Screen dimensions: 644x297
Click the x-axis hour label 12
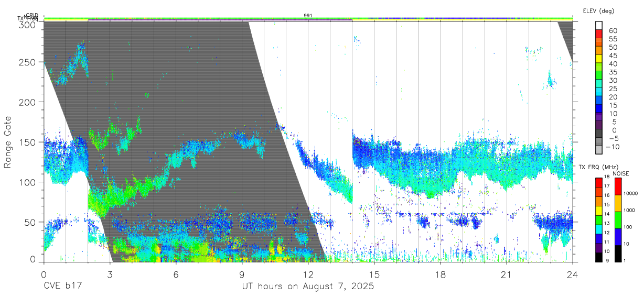(x=308, y=274)
